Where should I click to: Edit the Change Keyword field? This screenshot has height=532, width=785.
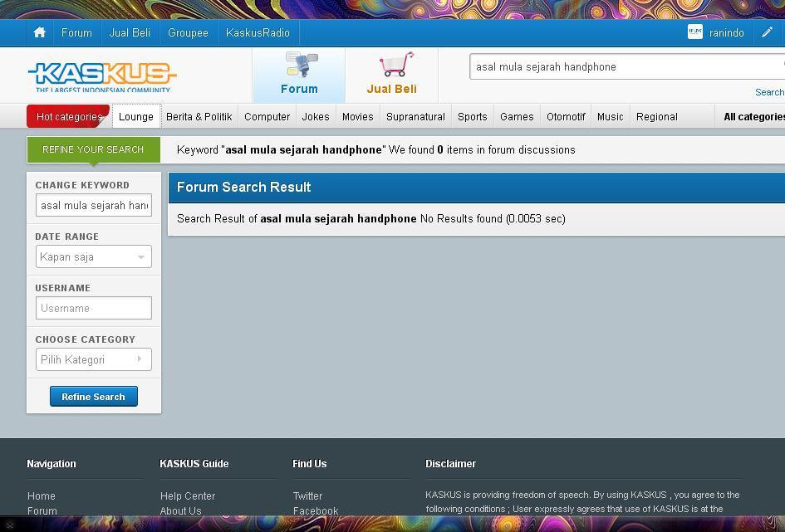(94, 205)
